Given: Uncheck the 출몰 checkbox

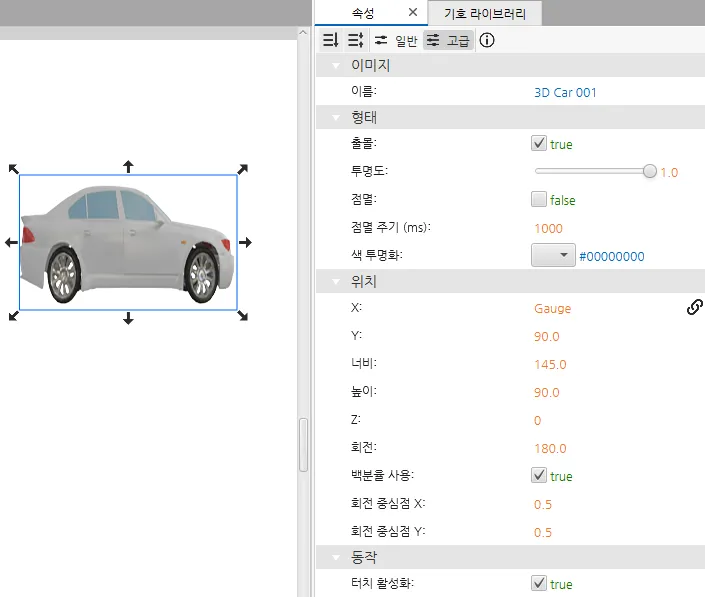Looking at the screenshot, I should (539, 144).
